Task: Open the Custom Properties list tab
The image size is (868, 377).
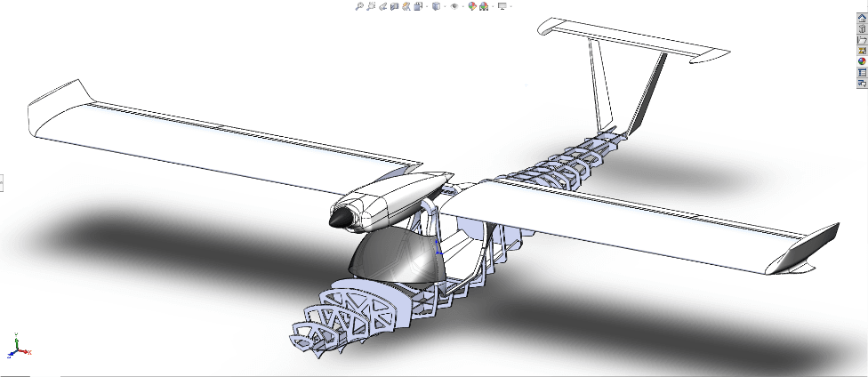Action: coord(862,72)
